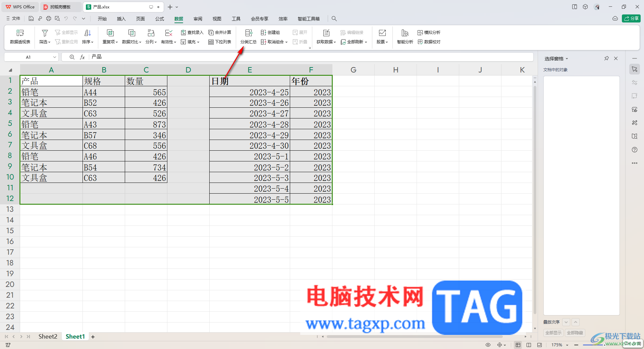Click the horizontal scrollbar thumb

(415, 337)
